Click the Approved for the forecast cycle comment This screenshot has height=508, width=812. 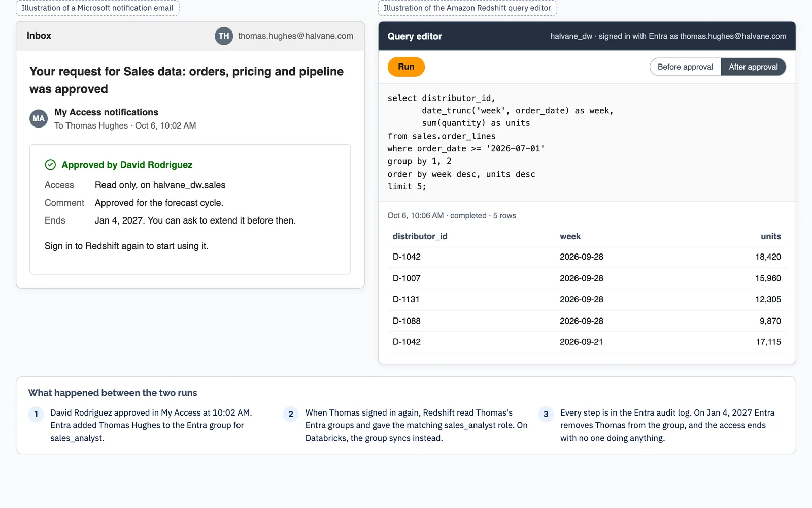[x=159, y=203]
